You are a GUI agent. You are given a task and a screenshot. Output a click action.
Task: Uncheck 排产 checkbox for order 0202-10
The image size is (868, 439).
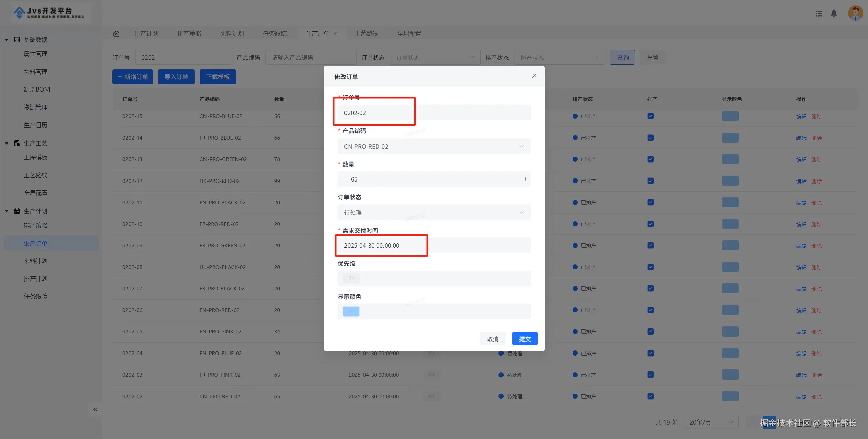tap(650, 224)
